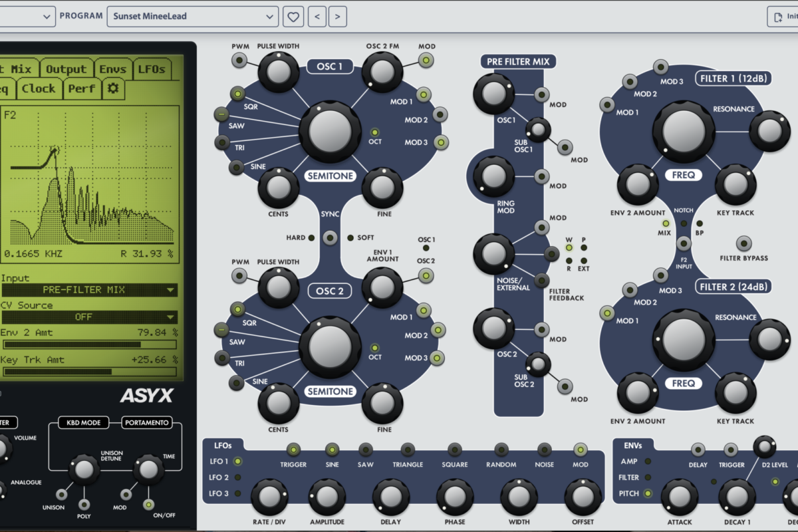This screenshot has width=798, height=532.
Task: Toggle portamento ON/OFF button
Action: click(148, 505)
